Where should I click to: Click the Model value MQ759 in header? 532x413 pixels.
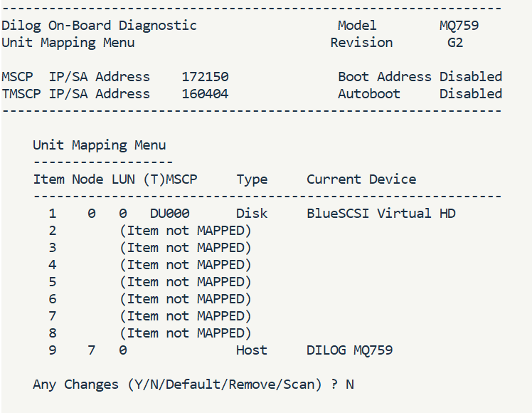[459, 26]
